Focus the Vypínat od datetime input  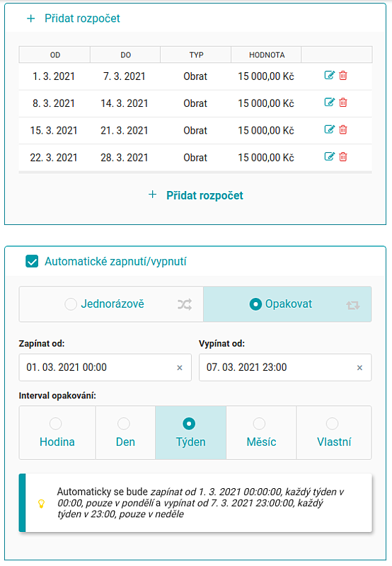[285, 367]
